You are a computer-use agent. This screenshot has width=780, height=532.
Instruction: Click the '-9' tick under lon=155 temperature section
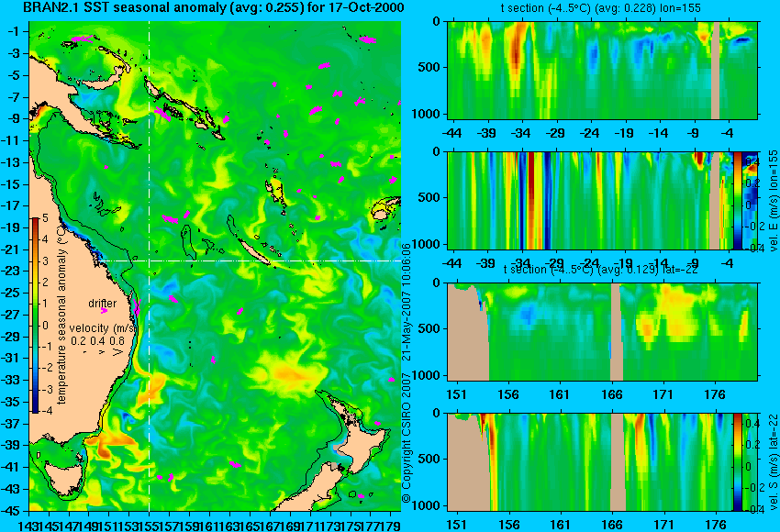pyautogui.click(x=693, y=133)
